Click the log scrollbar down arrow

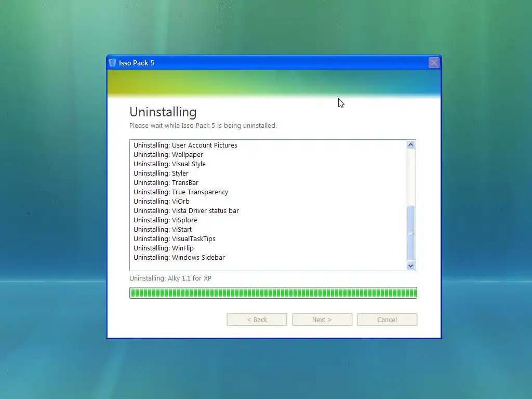(x=410, y=265)
